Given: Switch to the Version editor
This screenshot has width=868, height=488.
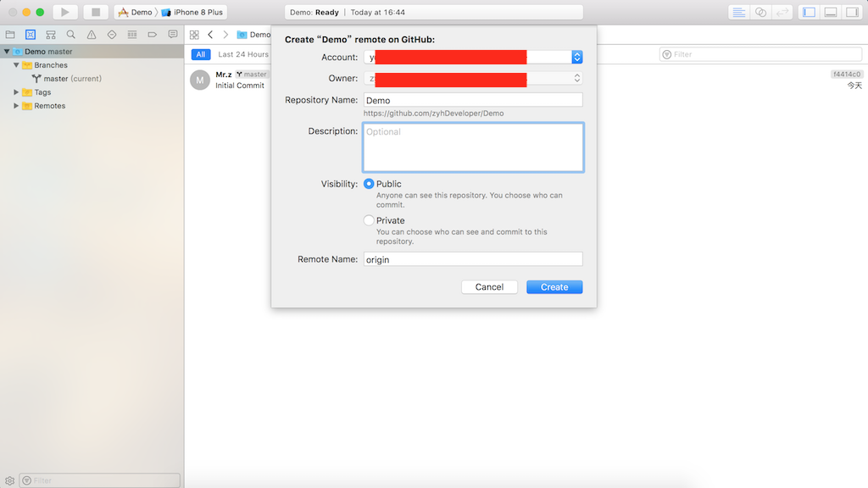Looking at the screenshot, I should coord(782,12).
